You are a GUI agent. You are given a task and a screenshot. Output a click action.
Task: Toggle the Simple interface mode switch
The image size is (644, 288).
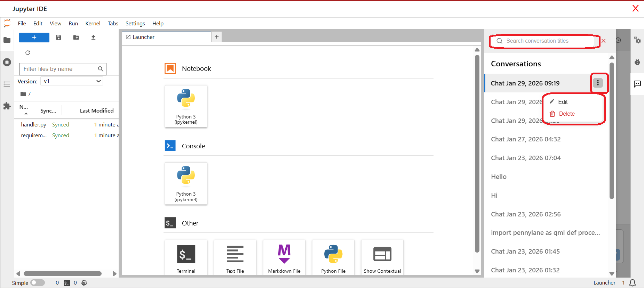tap(38, 283)
